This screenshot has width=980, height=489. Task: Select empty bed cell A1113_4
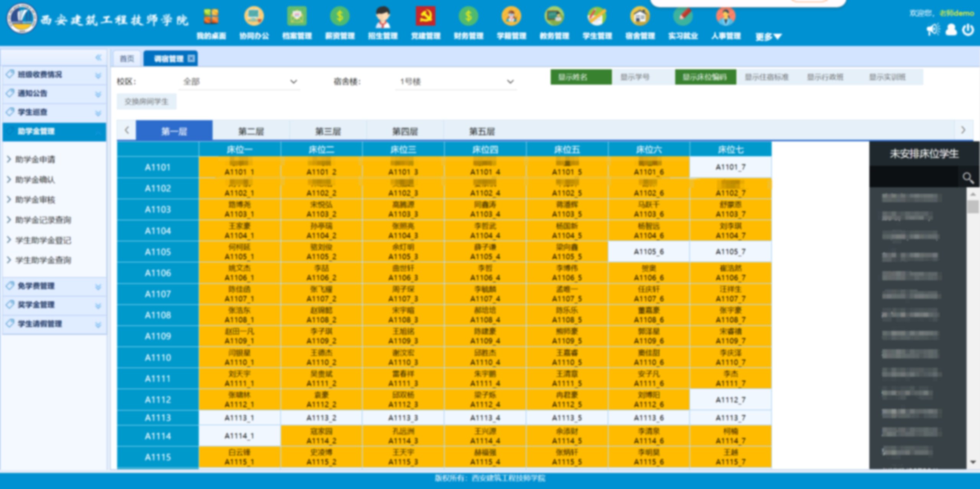coord(485,418)
